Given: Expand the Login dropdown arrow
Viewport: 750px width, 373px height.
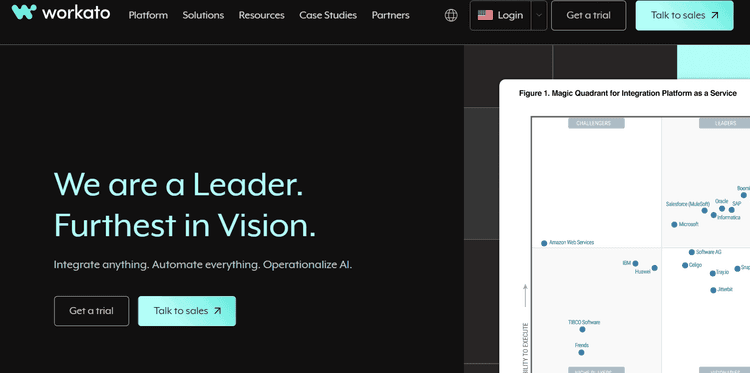Looking at the screenshot, I should tap(539, 15).
